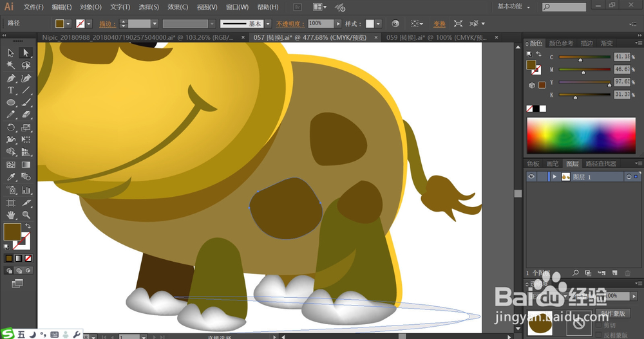Select the Eraser tool
The image size is (644, 339).
(x=26, y=115)
